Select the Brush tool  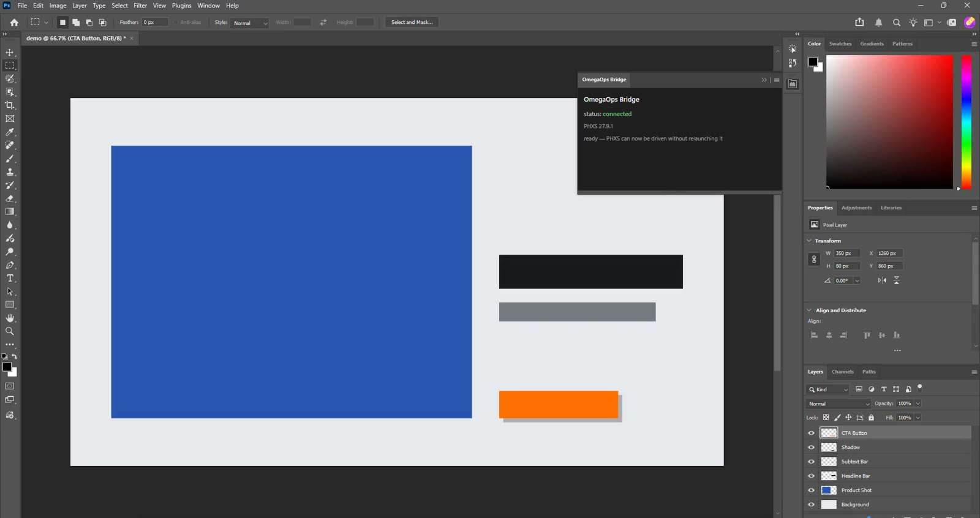point(10,159)
